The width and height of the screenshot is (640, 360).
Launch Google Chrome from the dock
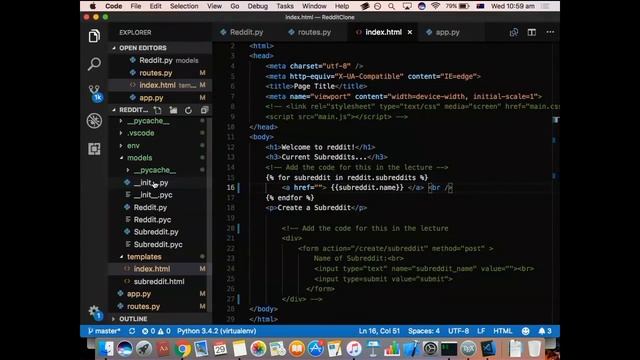click(182, 349)
